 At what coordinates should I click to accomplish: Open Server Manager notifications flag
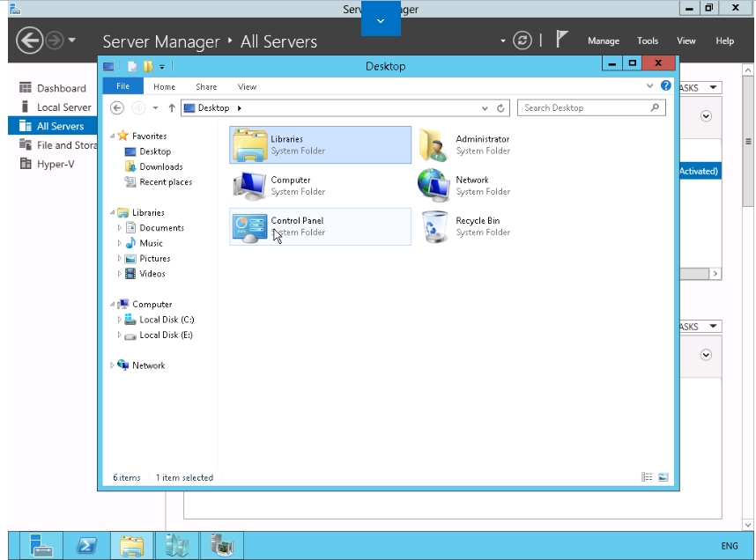[561, 39]
